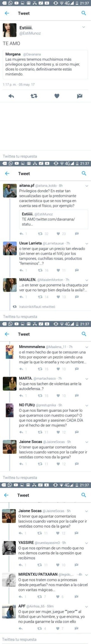The width and height of the screenshot is (91, 644).
Task: Open options chevron on Estiiiii.'s tweet
Action: 83,27
